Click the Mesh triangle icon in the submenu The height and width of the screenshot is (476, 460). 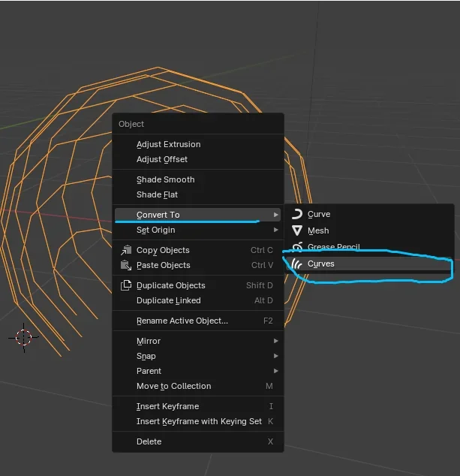(x=297, y=230)
